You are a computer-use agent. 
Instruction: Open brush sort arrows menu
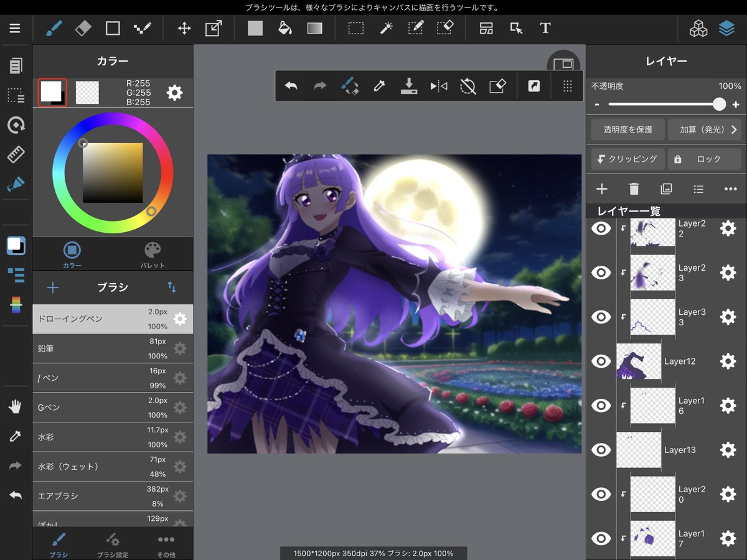[172, 287]
